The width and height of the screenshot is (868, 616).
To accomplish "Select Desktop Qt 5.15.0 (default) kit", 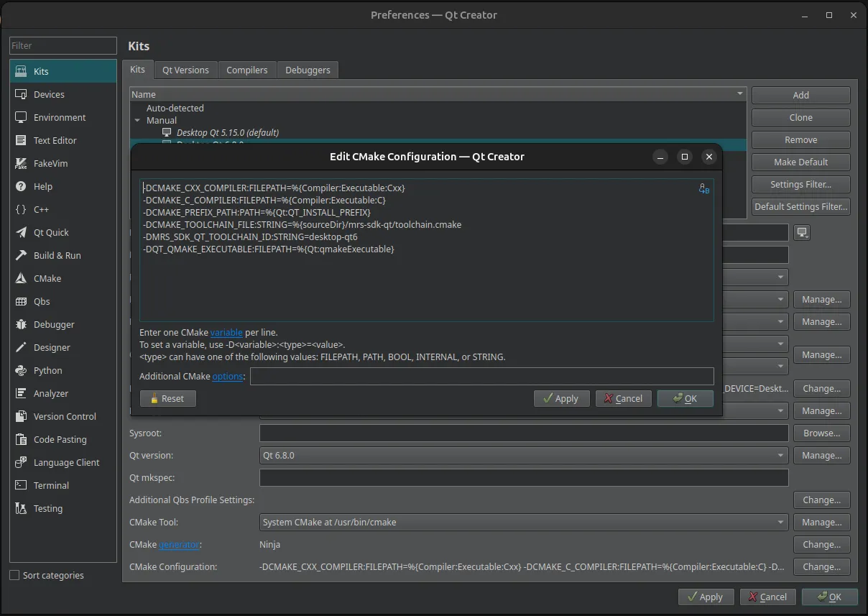I will 228,132.
